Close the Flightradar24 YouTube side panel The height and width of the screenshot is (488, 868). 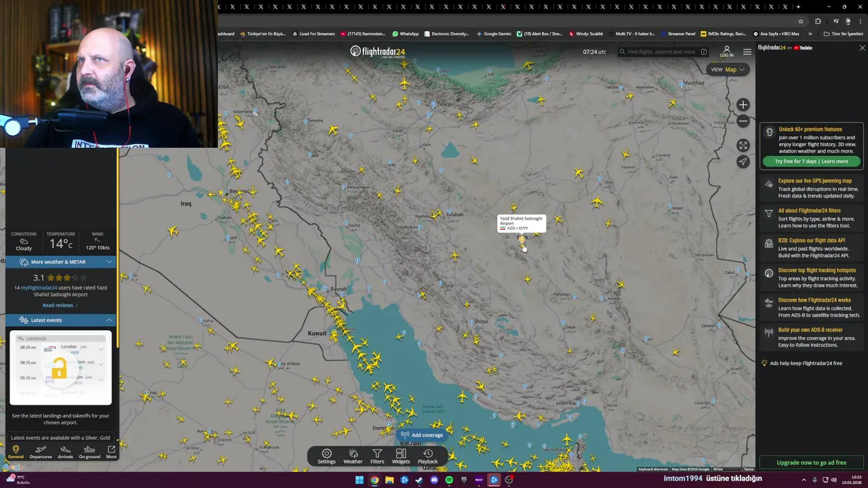[862, 48]
